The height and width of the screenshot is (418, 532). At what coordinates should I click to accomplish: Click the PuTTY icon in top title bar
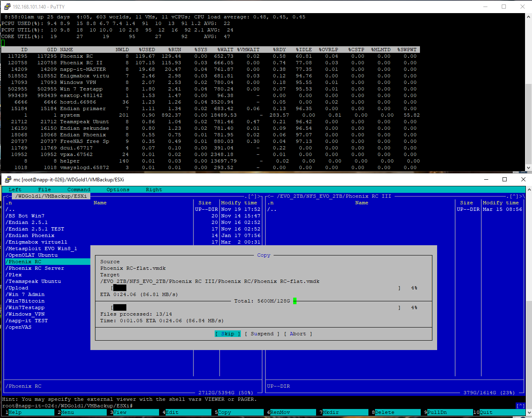7,7
